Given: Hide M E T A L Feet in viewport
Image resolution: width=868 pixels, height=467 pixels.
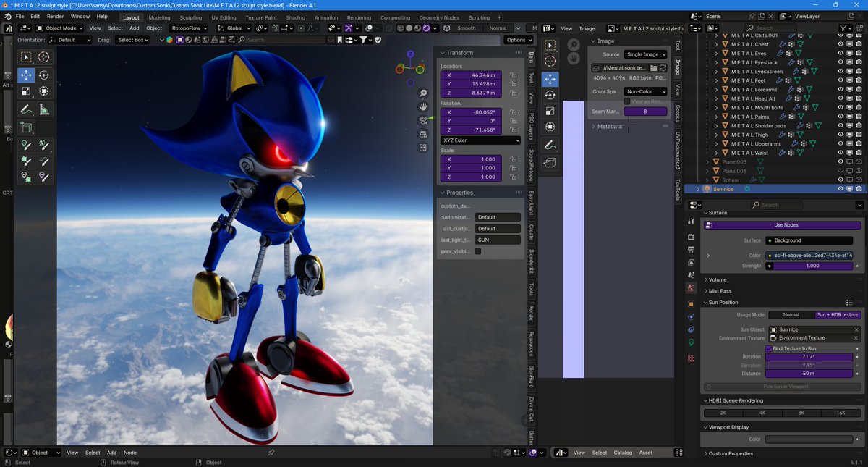Looking at the screenshot, I should (841, 80).
